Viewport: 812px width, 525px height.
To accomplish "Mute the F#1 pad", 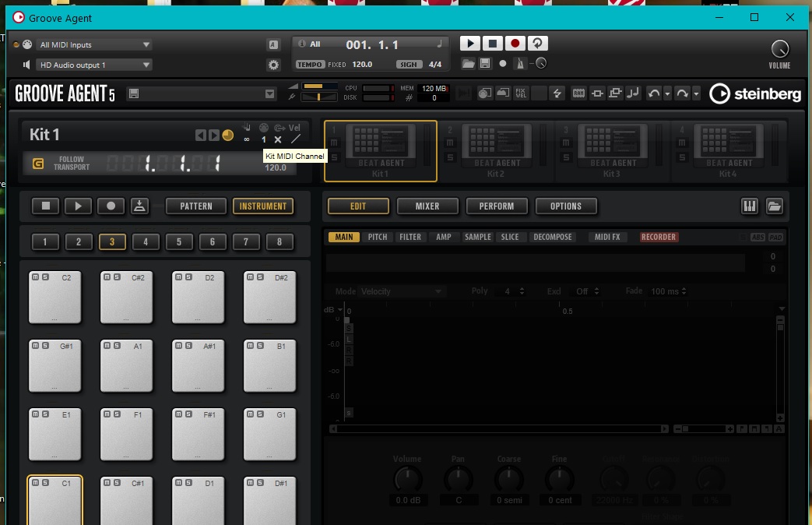I will click(x=178, y=414).
